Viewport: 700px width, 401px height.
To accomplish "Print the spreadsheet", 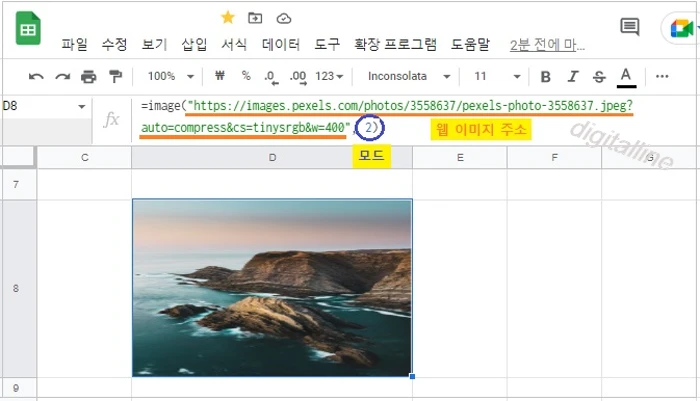I will (x=88, y=77).
